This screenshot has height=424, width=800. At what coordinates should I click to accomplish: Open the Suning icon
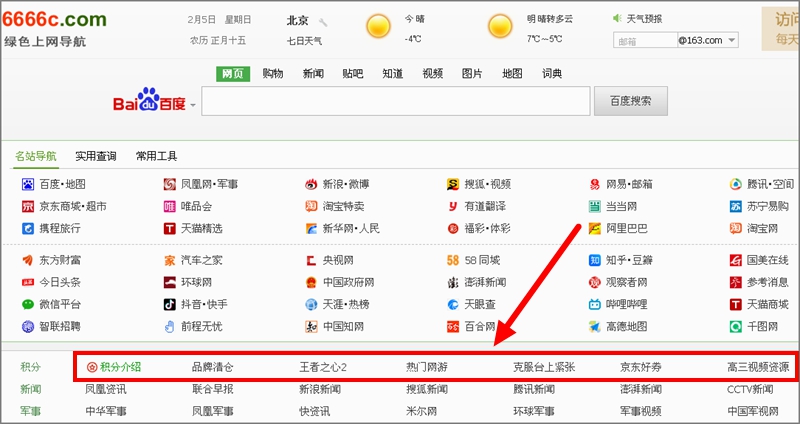pos(735,207)
